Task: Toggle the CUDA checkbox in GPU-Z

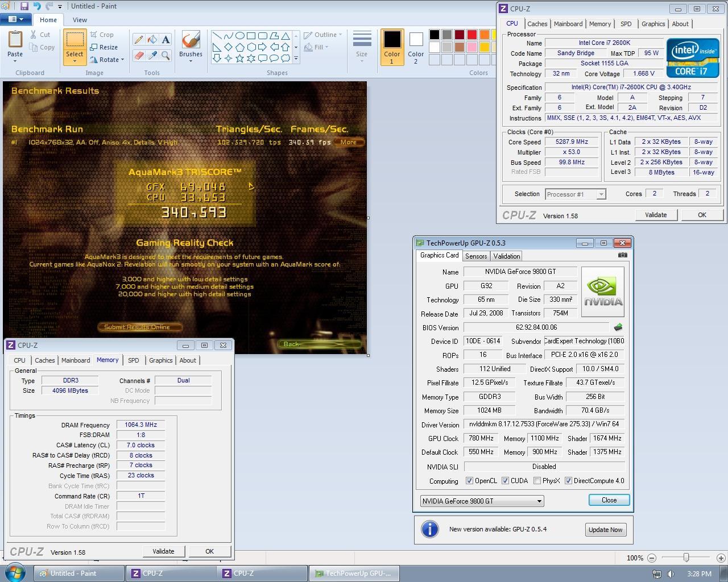Action: pos(505,481)
